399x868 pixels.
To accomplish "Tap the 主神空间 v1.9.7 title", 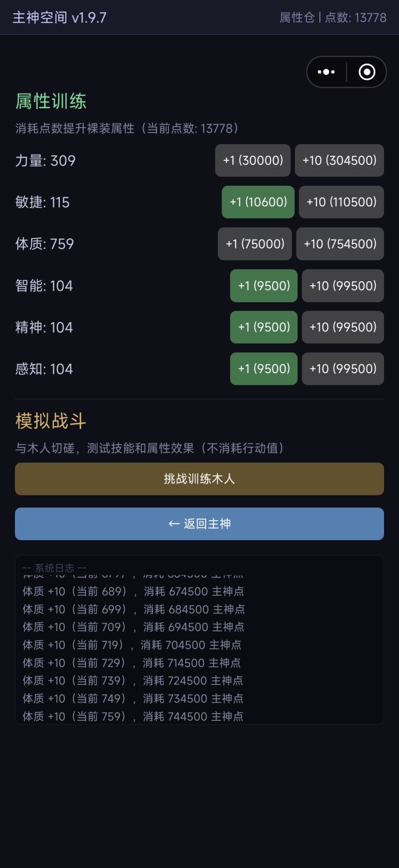I will [x=60, y=18].
